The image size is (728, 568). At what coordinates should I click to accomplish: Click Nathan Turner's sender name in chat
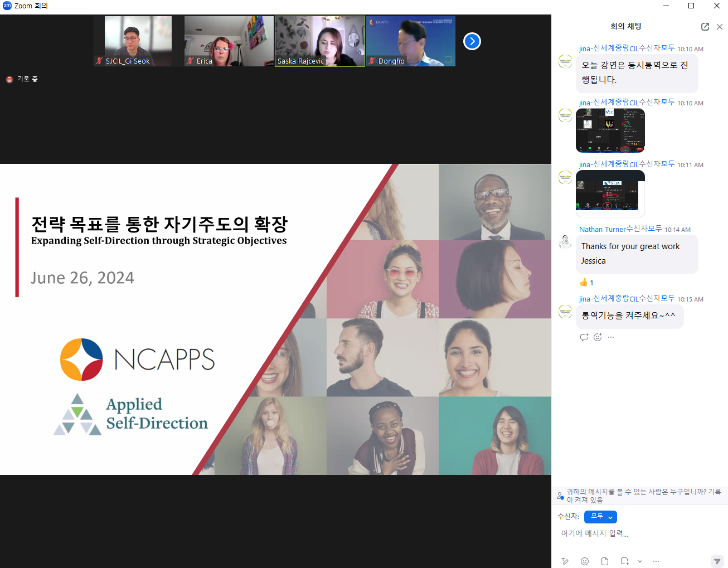[x=602, y=229]
